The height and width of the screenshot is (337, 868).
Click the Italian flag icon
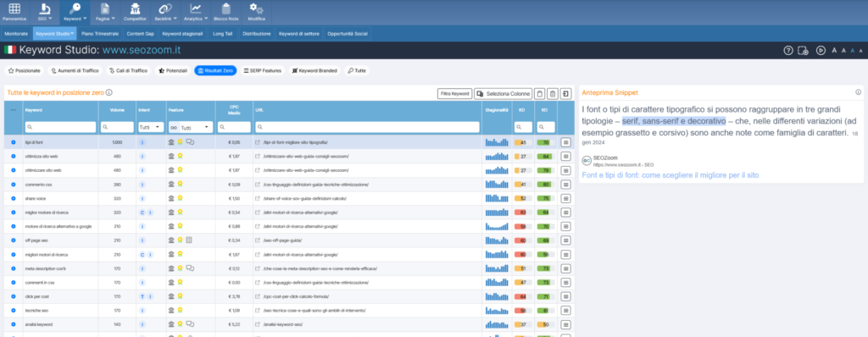(x=10, y=50)
